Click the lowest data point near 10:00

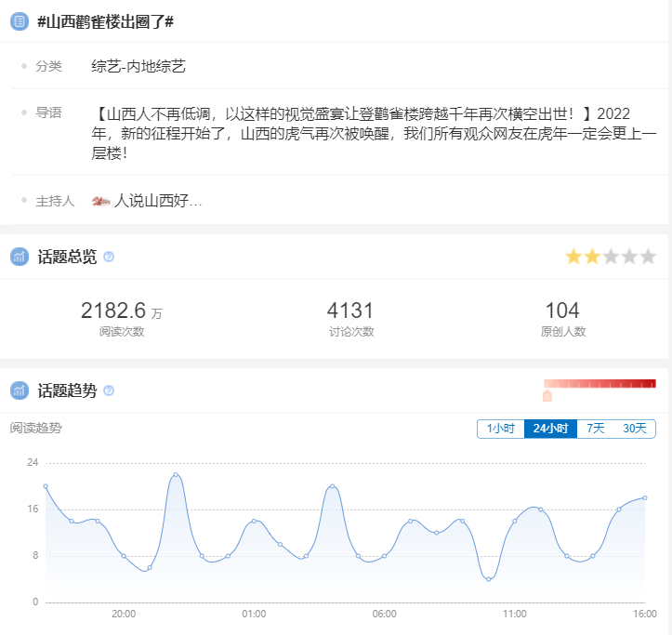[x=489, y=579]
